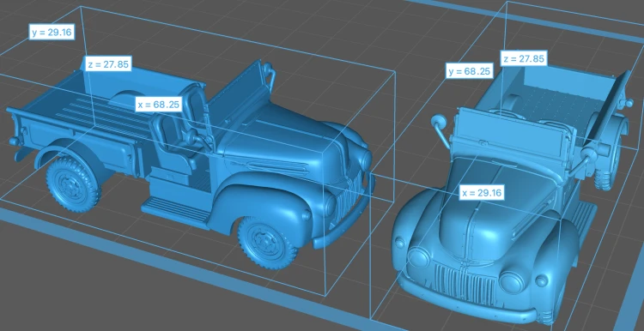Click the left truck's 'z = 27.85' dimension label
The height and width of the screenshot is (331, 644).
pyautogui.click(x=108, y=64)
